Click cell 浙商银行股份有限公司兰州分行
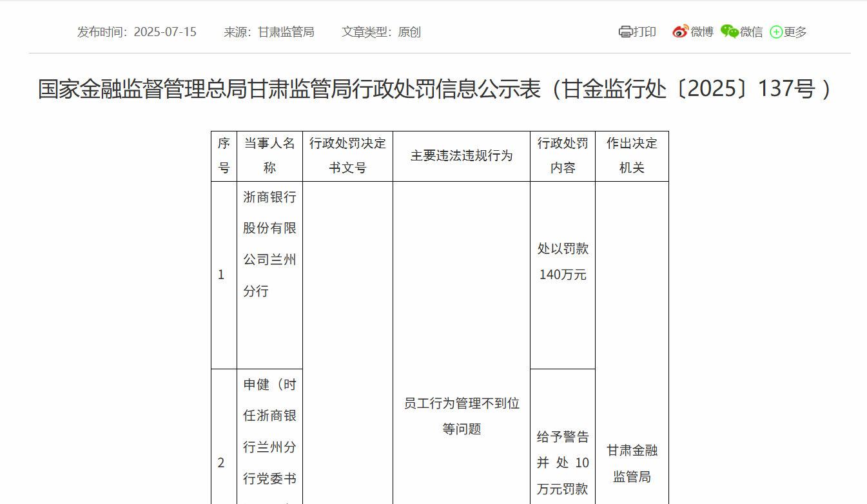Viewport: 867px width, 504px height. tap(269, 275)
